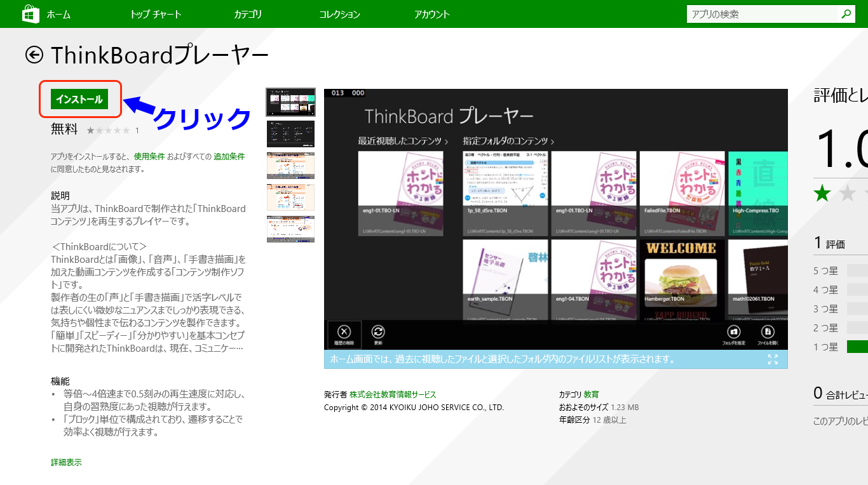The image size is (868, 485).
Task: Click the magnifier search icon
Action: (x=846, y=14)
